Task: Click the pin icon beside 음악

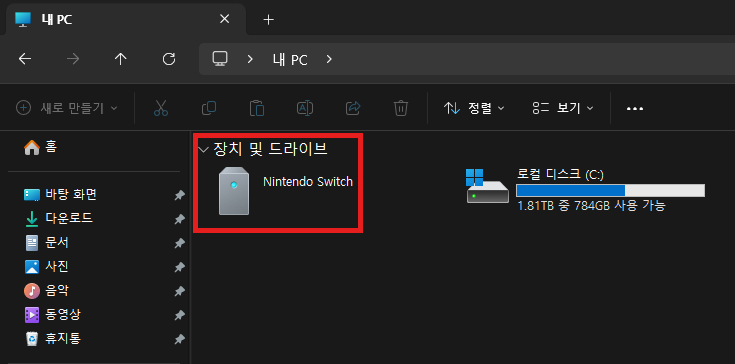Action: (180, 291)
